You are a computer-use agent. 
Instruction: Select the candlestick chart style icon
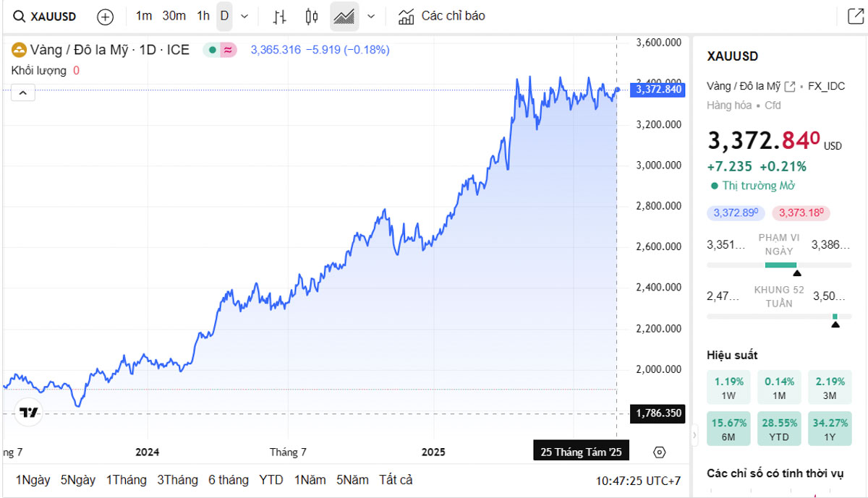tap(312, 17)
